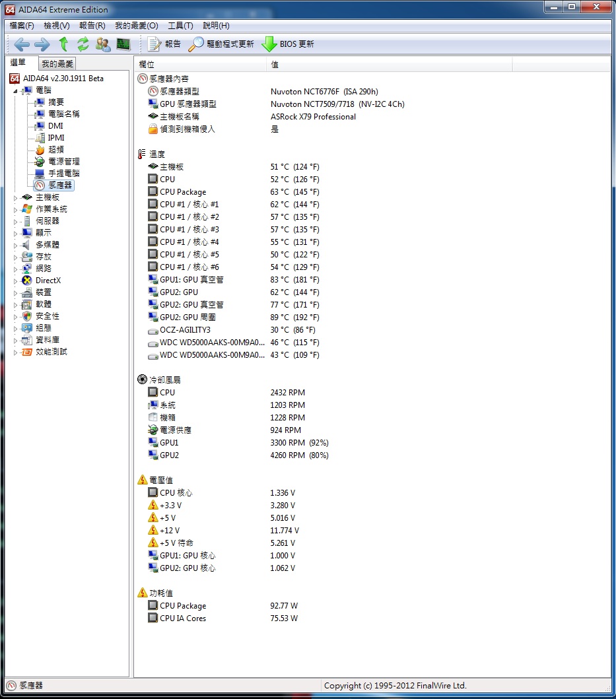616x699 pixels.
Task: Open the green monitor diagnostics icon
Action: coord(123,44)
